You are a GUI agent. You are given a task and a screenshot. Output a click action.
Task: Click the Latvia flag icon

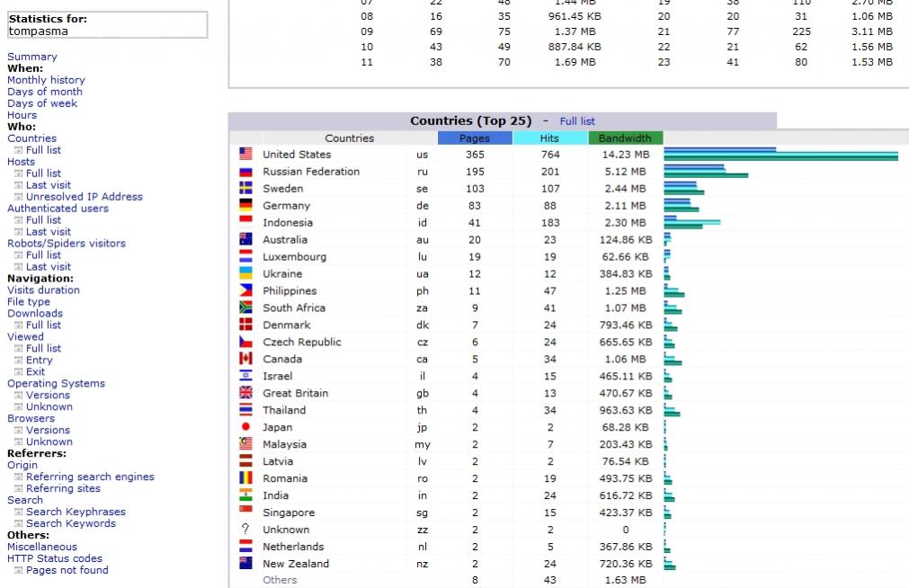pyautogui.click(x=245, y=461)
